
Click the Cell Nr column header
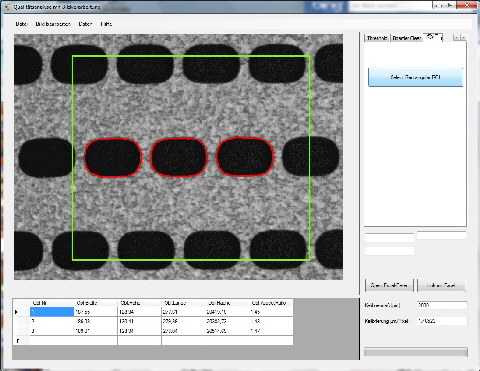click(x=52, y=303)
